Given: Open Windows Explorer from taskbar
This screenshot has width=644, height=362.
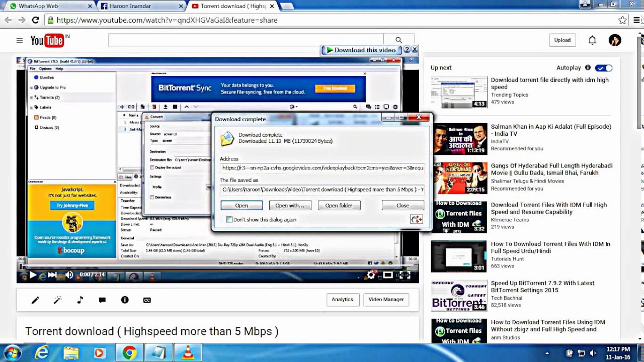Looking at the screenshot, I should tap(71, 353).
